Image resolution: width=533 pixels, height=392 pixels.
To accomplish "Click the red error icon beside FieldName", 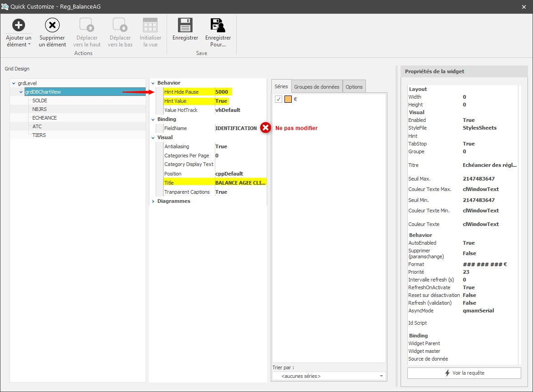I will click(x=265, y=128).
